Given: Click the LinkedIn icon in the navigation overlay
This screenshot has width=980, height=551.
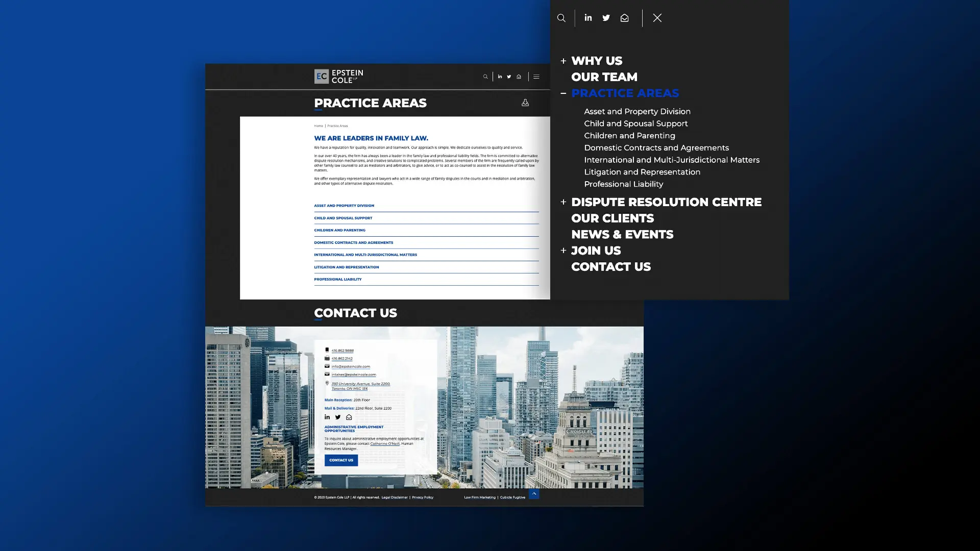Looking at the screenshot, I should 588,18.
